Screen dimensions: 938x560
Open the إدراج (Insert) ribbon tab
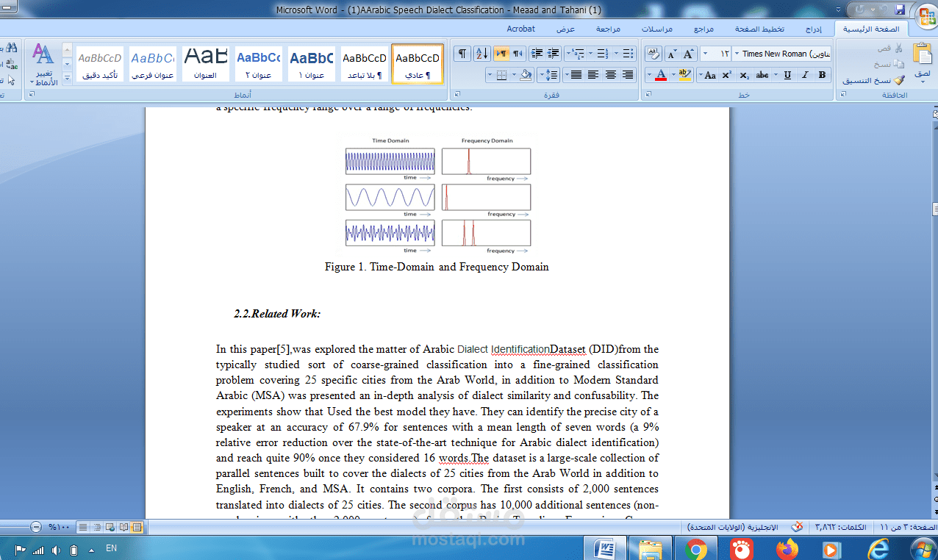pyautogui.click(x=813, y=29)
